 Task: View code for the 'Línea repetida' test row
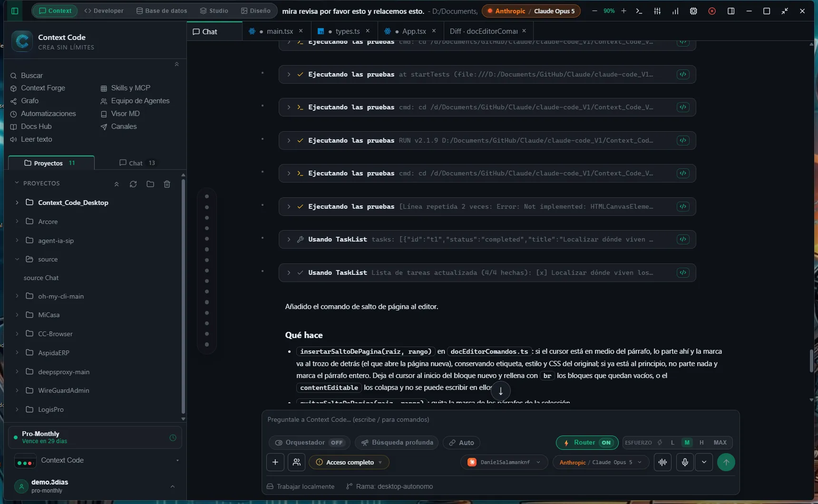coord(683,206)
